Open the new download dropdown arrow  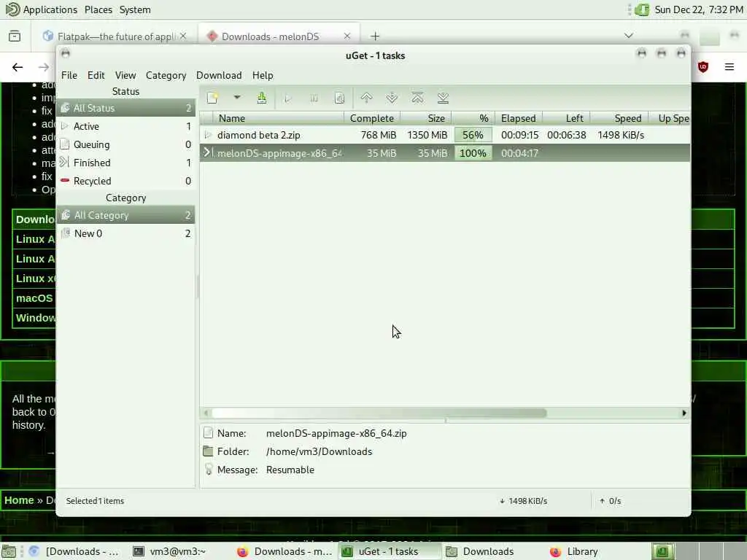237,98
